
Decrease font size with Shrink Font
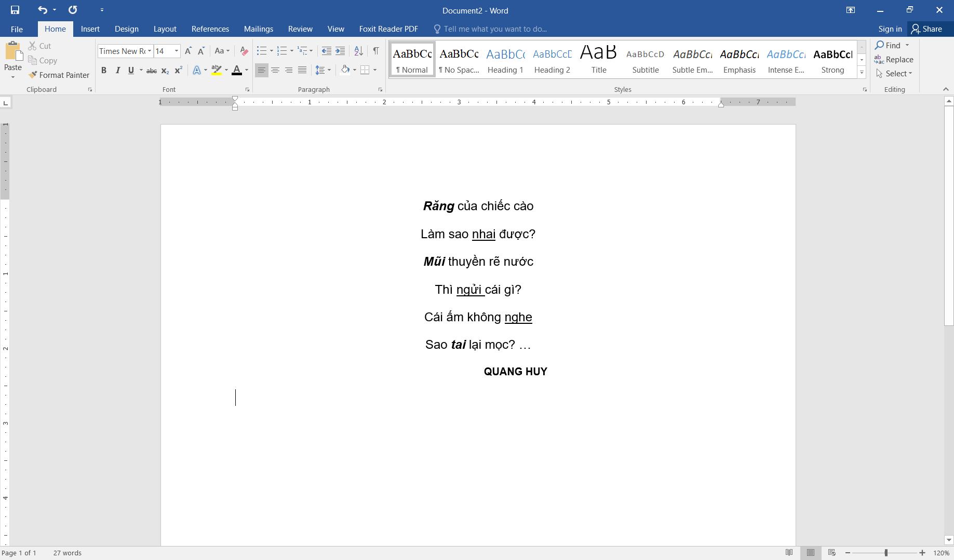click(x=201, y=51)
